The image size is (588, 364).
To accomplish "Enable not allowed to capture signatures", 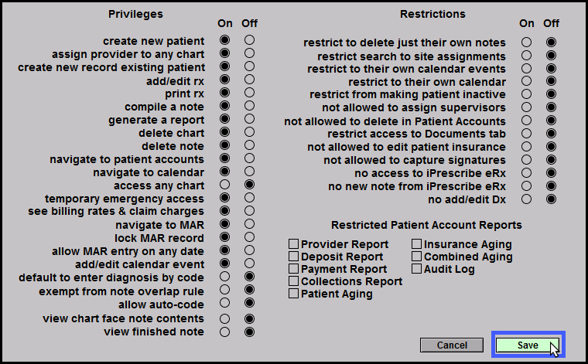I will (x=526, y=159).
